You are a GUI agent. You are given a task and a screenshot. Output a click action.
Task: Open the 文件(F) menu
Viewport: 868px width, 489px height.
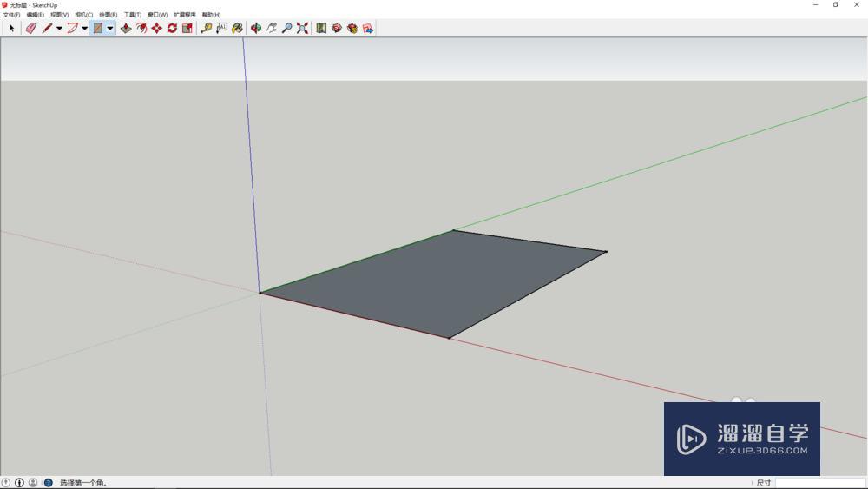(x=11, y=15)
